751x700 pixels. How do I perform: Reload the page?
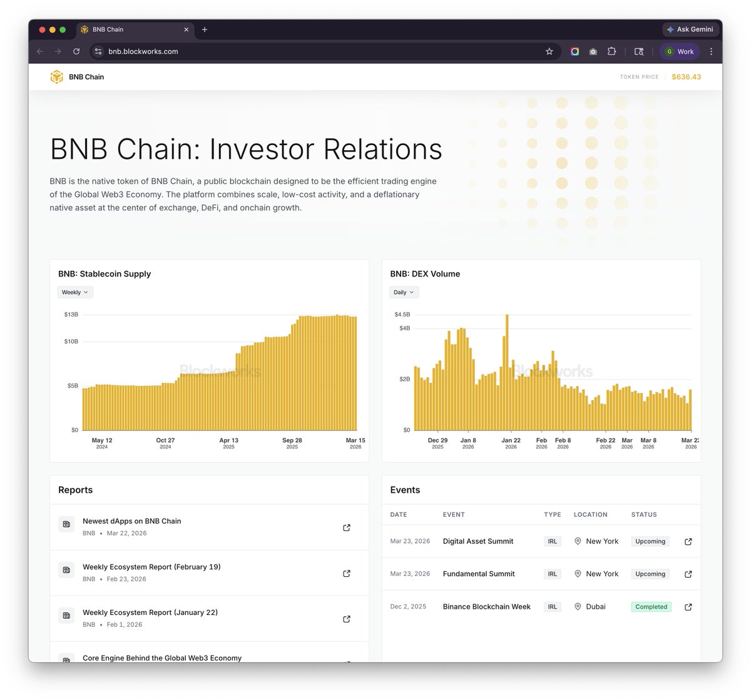pos(76,51)
